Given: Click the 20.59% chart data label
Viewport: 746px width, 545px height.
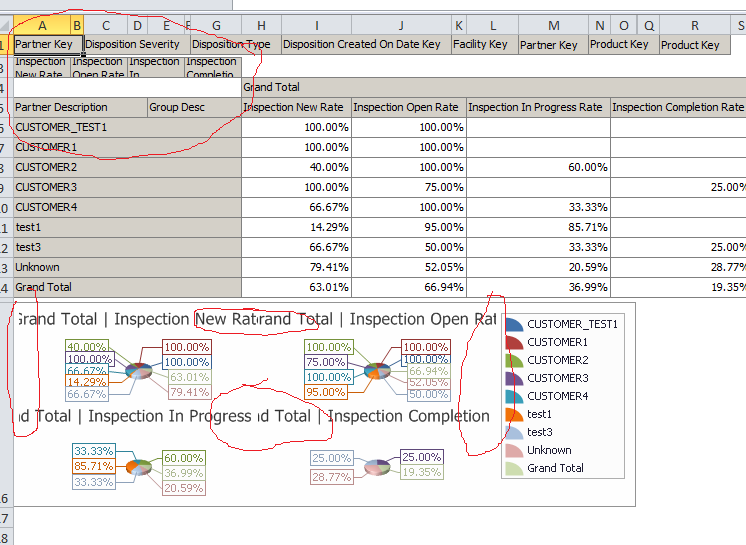Looking at the screenshot, I should tap(184, 488).
